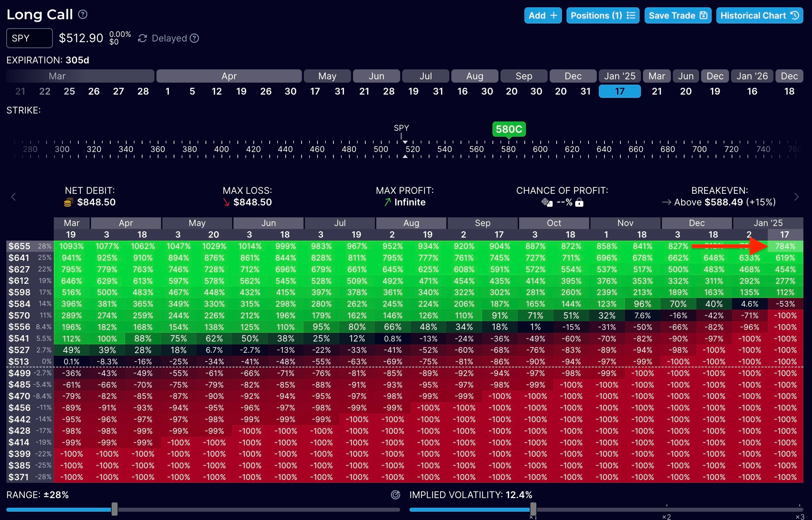Click the dice icon under Chance of Profit

tap(547, 202)
